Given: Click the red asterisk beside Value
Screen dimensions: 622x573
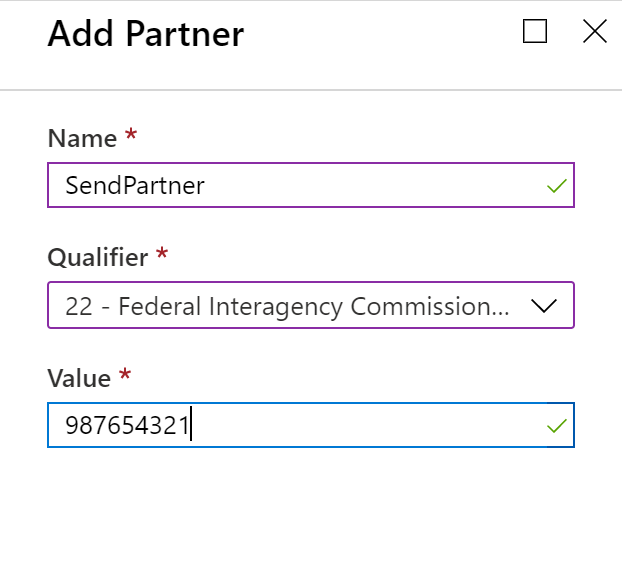Looking at the screenshot, I should coord(125,375).
